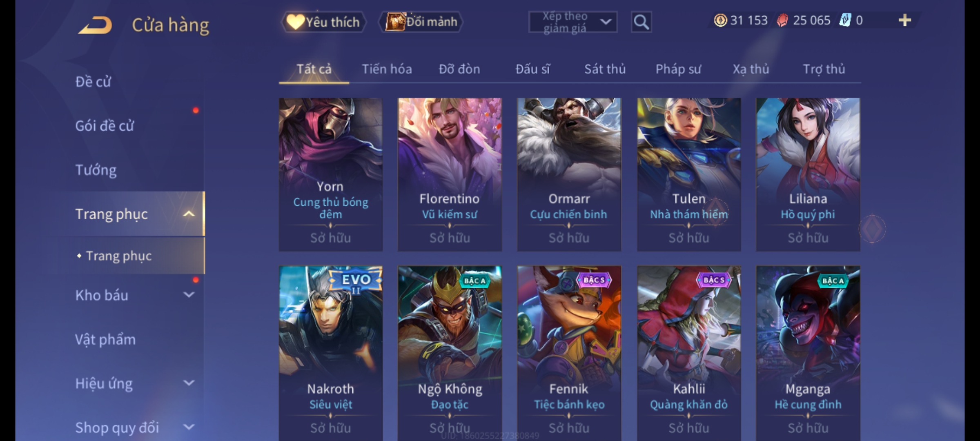Open the Xếp theo giảm giá dropdown
Screen dimensions: 980x441
click(572, 22)
